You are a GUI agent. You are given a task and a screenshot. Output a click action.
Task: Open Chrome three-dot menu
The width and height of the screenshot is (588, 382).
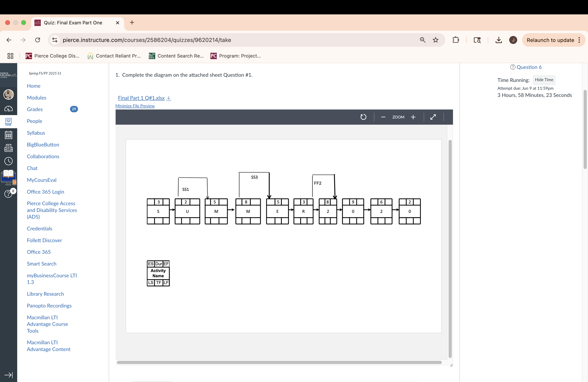(x=579, y=40)
